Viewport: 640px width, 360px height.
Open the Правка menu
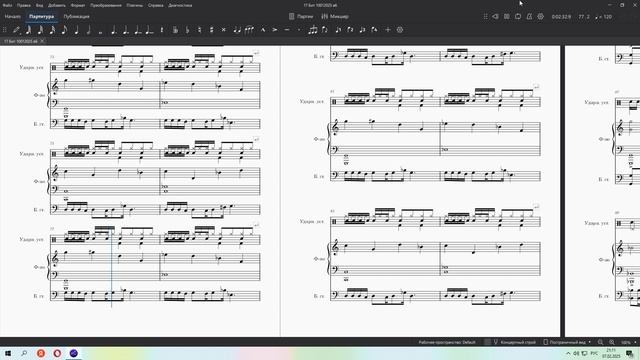pyautogui.click(x=24, y=5)
